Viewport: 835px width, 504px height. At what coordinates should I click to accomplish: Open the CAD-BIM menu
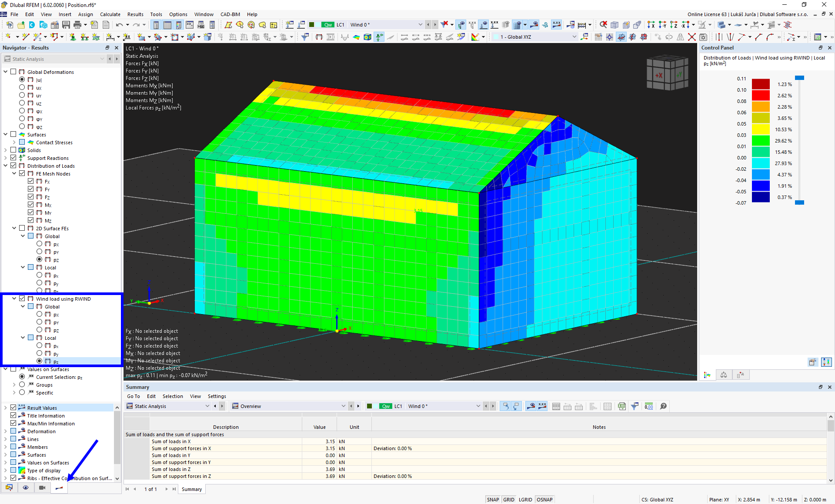point(230,14)
